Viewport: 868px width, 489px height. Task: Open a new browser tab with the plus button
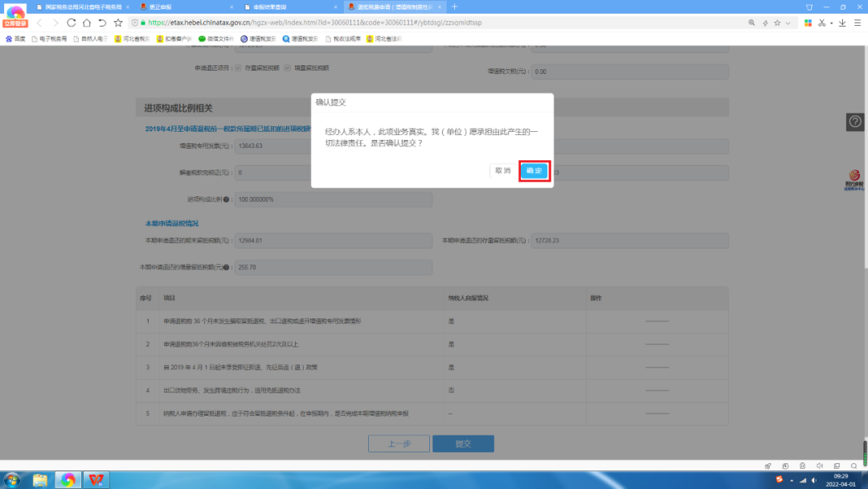(x=454, y=6)
